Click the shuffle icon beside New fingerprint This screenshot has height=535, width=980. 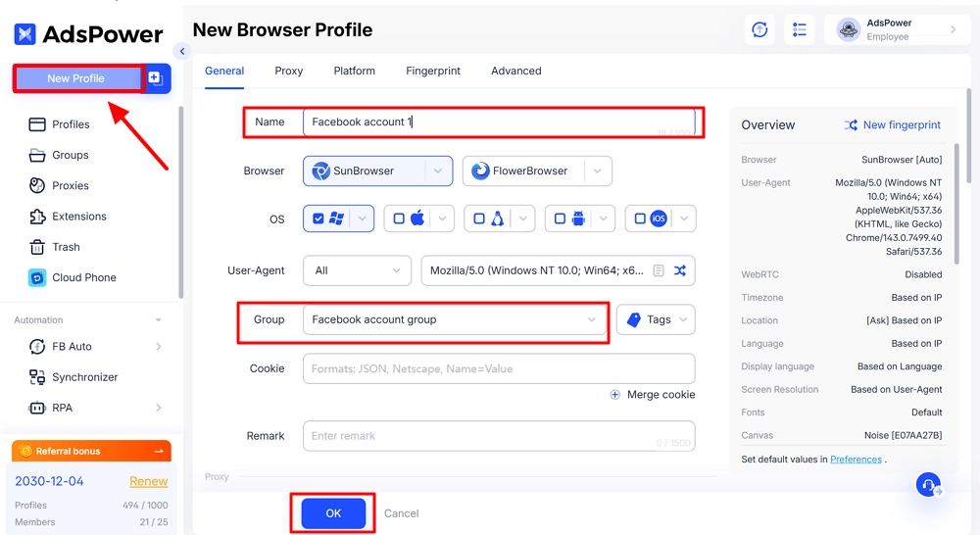(x=851, y=125)
